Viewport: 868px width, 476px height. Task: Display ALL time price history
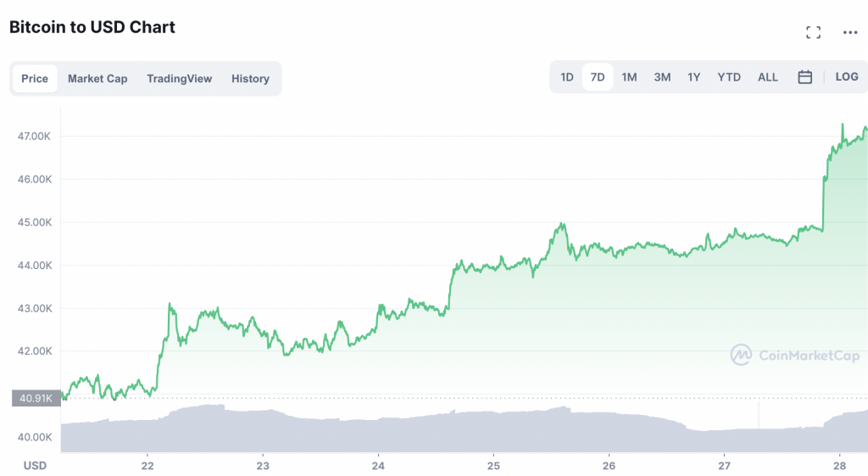tap(768, 77)
